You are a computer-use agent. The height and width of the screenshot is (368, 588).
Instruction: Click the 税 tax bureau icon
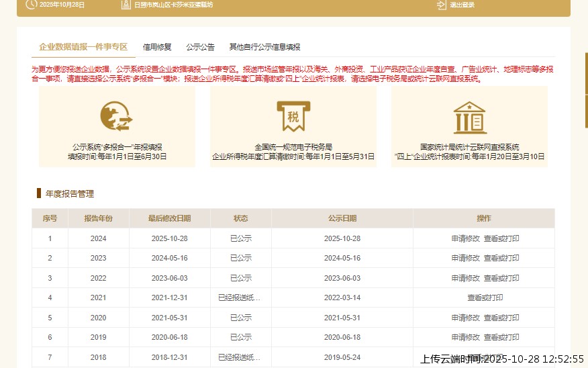point(293,116)
